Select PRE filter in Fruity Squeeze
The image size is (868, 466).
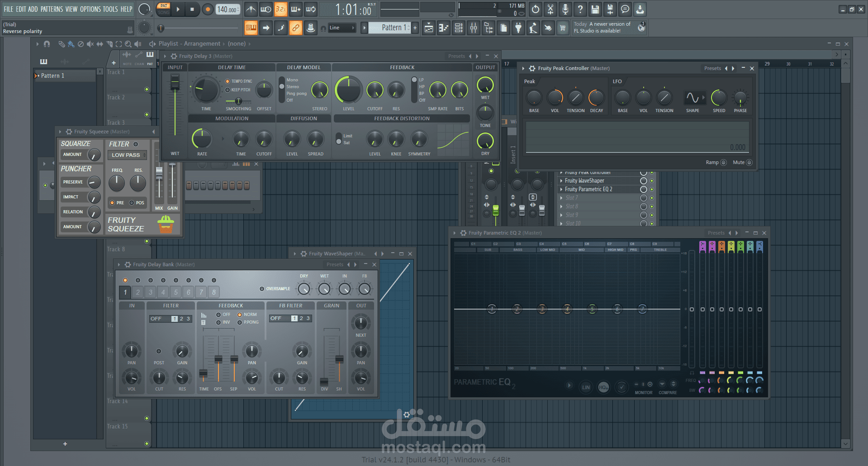pos(112,203)
